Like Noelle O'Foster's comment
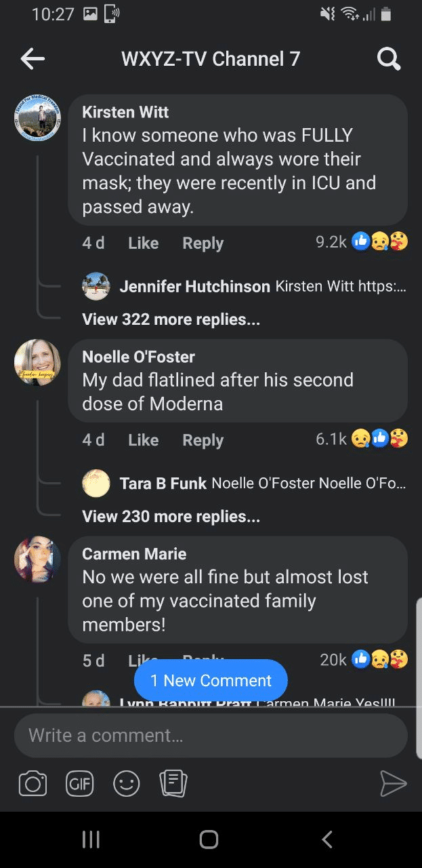Viewport: 422px width, 868px height. 143,440
